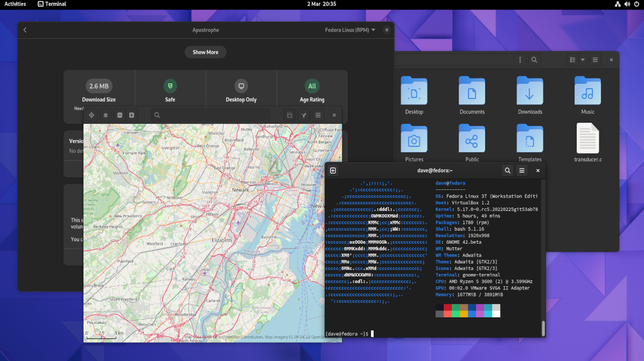Viewport: 644px width, 361px height.
Task: Toggle the add bookmark icon in map toolbar
Action: coord(290,115)
